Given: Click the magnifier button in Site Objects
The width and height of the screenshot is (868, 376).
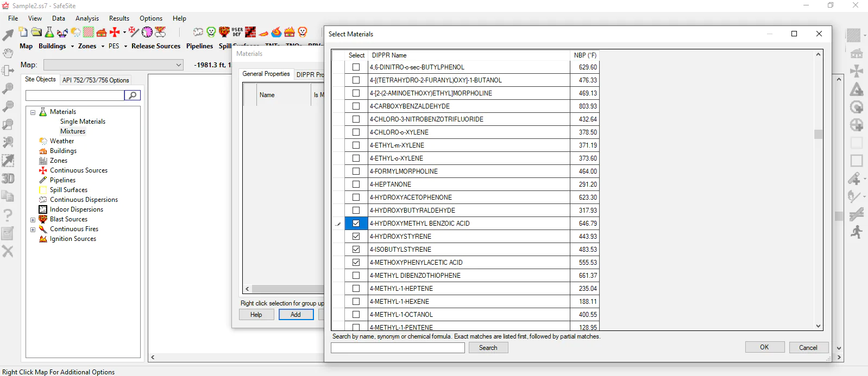Looking at the screenshot, I should tap(133, 95).
